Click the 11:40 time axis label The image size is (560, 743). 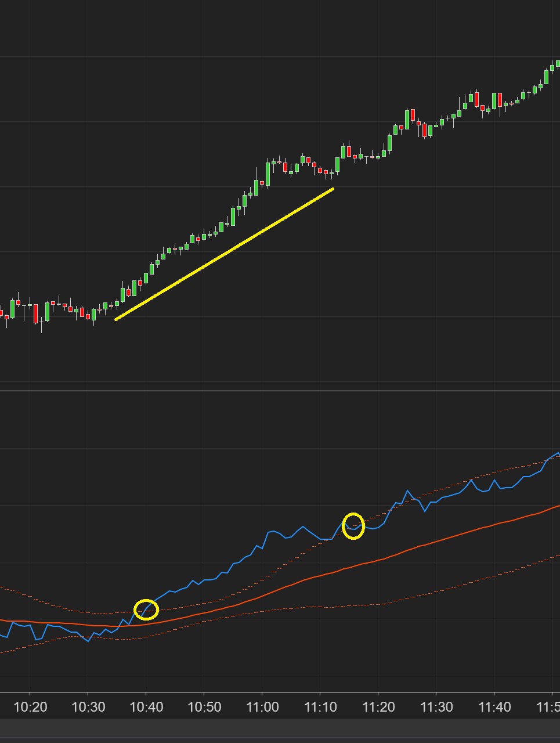[x=494, y=707]
